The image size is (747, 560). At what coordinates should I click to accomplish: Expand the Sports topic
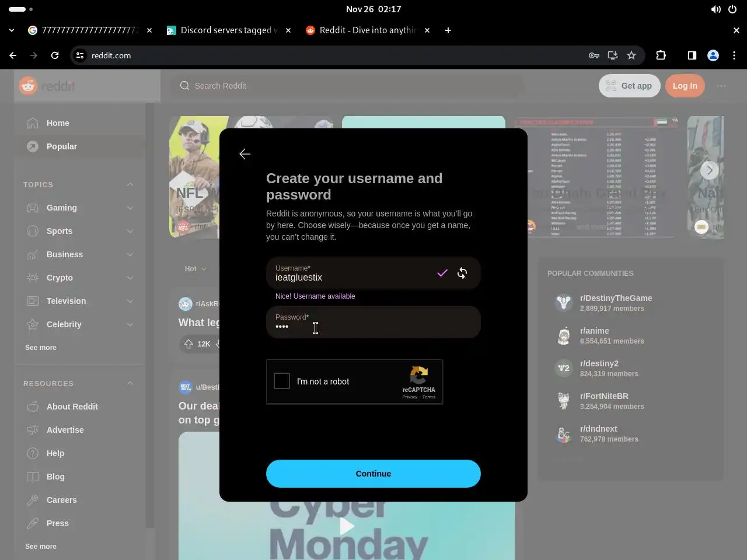pyautogui.click(x=130, y=231)
